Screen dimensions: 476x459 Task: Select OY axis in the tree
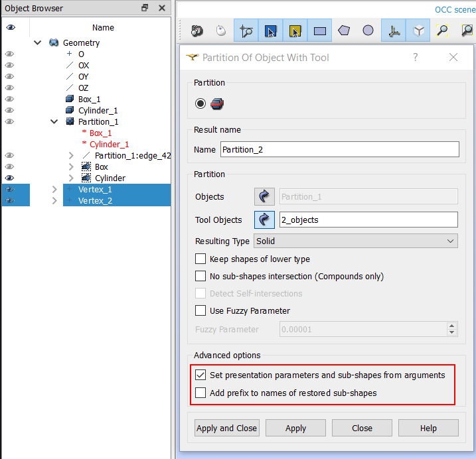(83, 76)
